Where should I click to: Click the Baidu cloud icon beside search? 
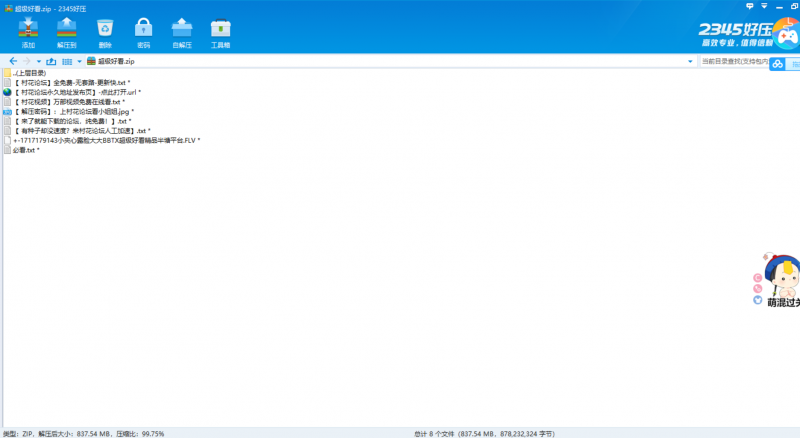(777, 65)
